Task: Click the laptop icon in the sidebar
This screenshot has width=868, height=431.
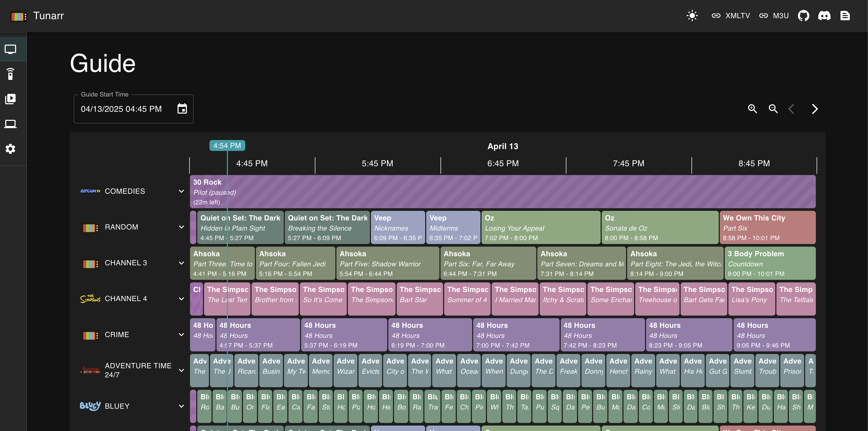Action: (x=10, y=124)
